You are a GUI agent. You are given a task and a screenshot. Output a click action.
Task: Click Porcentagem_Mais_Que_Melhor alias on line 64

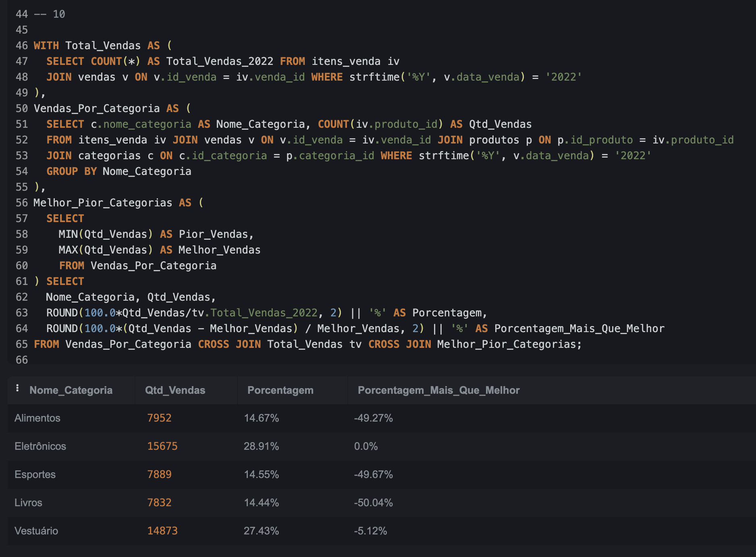(x=579, y=328)
